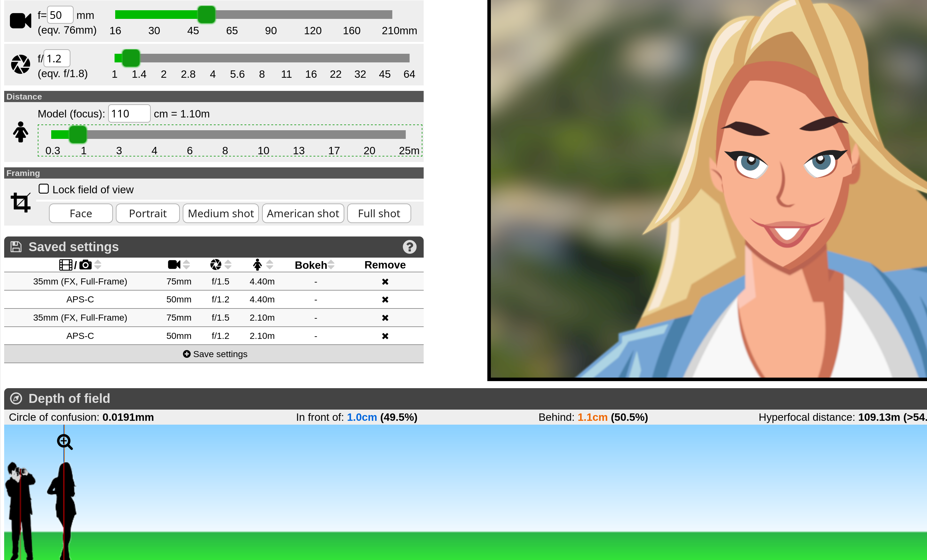The width and height of the screenshot is (927, 560).
Task: Click the aperture shutter icon
Action: coord(20,64)
